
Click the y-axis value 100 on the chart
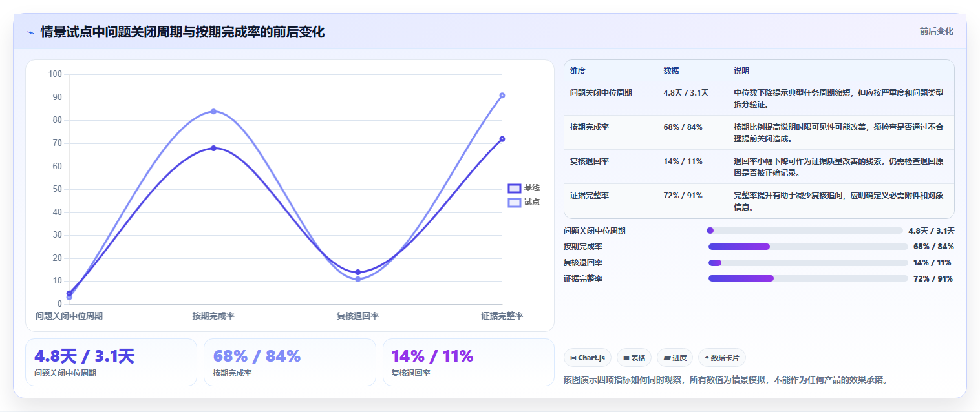point(56,74)
